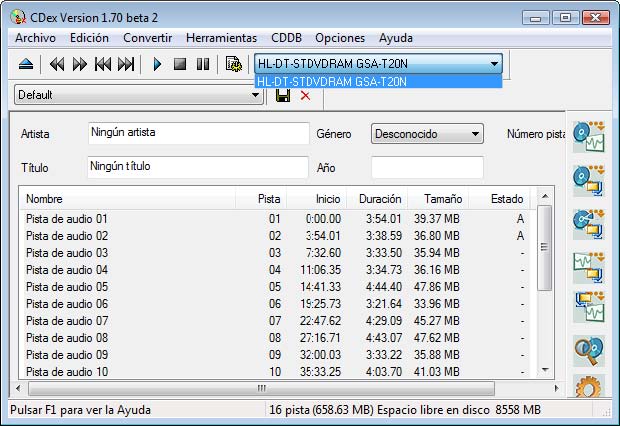Open the CDDB menu
This screenshot has width=620, height=426.
286,38
